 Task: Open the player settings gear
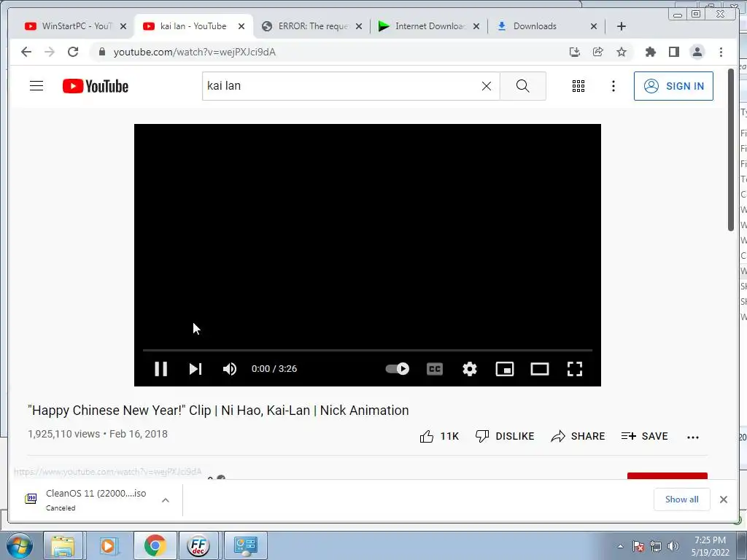470,368
